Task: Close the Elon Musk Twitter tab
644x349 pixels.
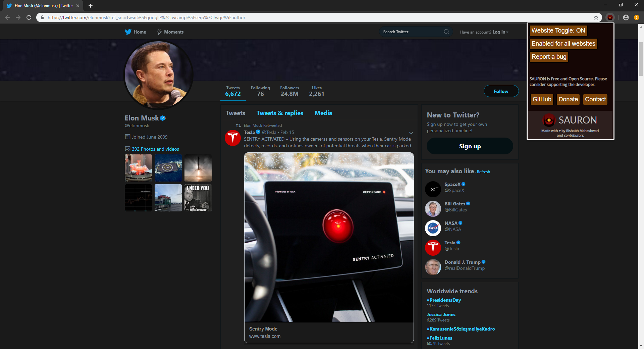Action: click(78, 6)
